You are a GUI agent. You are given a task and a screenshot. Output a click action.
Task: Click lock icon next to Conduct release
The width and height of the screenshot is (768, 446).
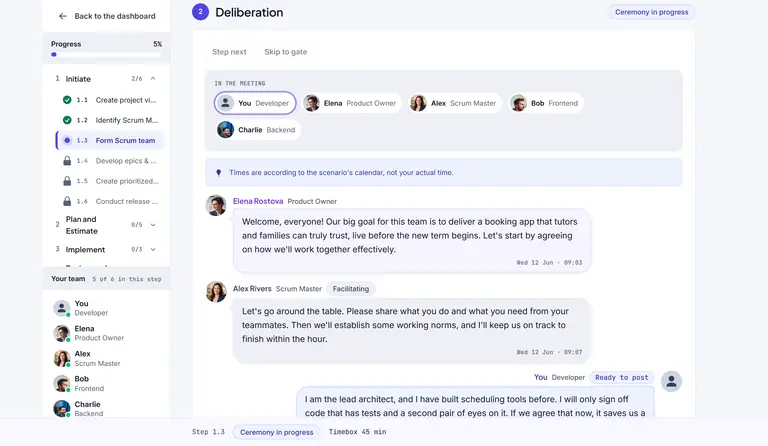(x=67, y=201)
